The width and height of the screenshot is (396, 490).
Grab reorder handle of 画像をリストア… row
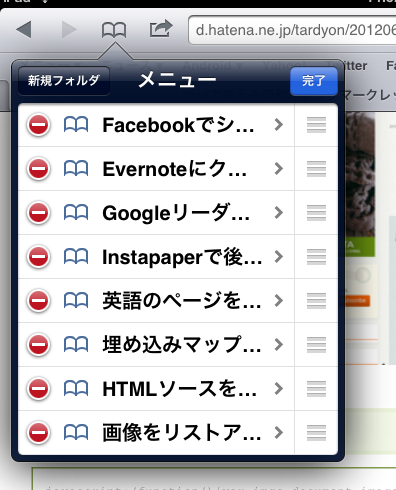(x=316, y=433)
